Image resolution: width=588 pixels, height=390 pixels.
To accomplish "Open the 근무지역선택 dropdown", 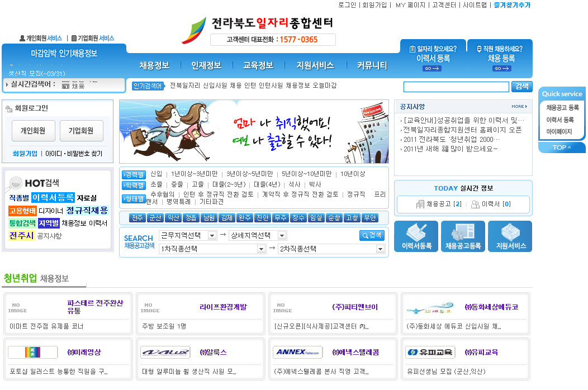I will pos(188,236).
